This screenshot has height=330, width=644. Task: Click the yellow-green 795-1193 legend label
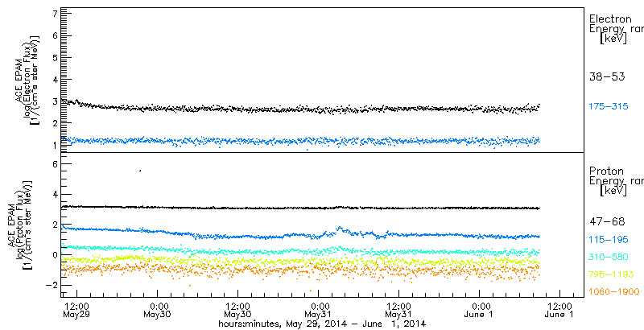point(611,274)
